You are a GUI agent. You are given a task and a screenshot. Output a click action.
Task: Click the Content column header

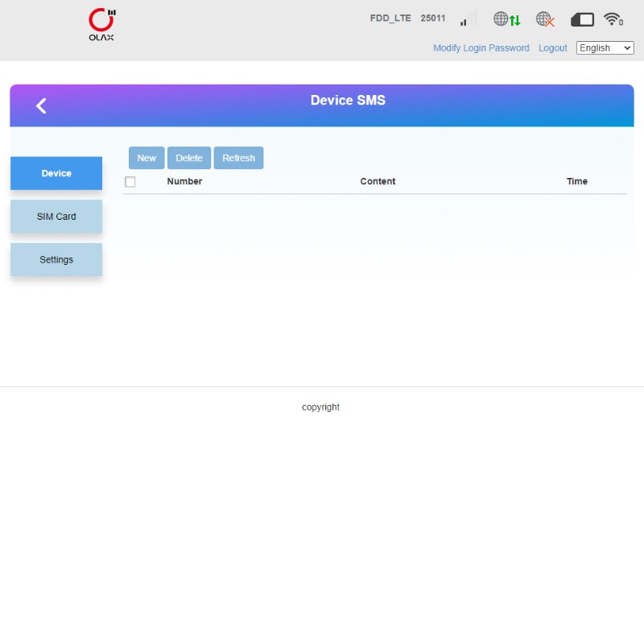click(378, 182)
